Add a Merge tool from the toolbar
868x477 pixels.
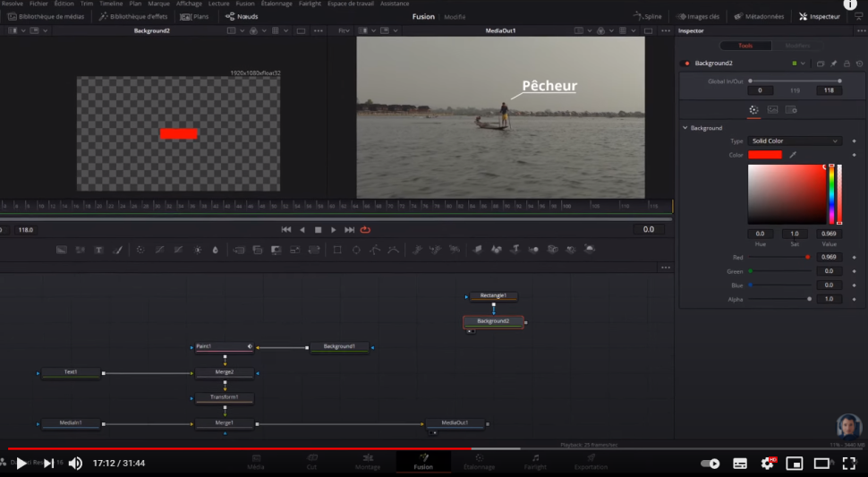[x=239, y=250]
